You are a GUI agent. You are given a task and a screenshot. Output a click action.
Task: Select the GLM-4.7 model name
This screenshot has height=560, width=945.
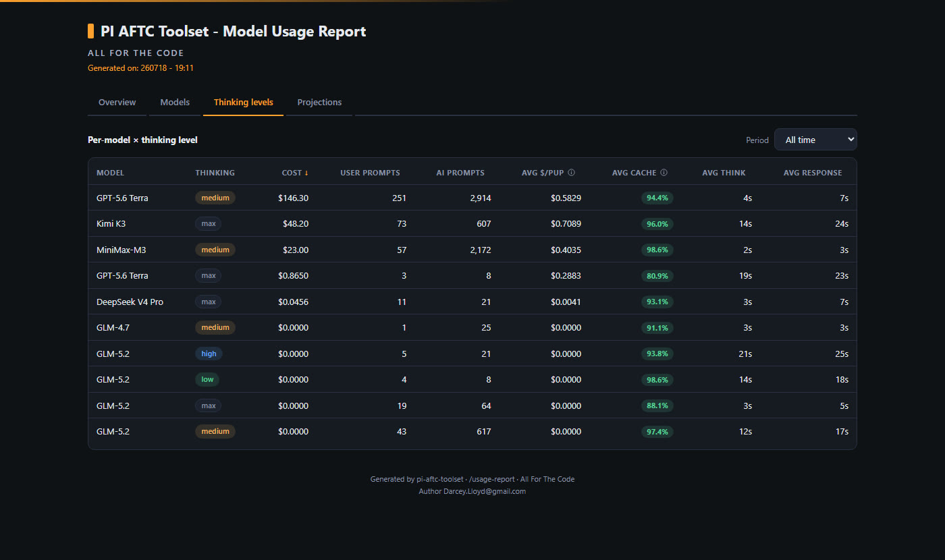113,327
